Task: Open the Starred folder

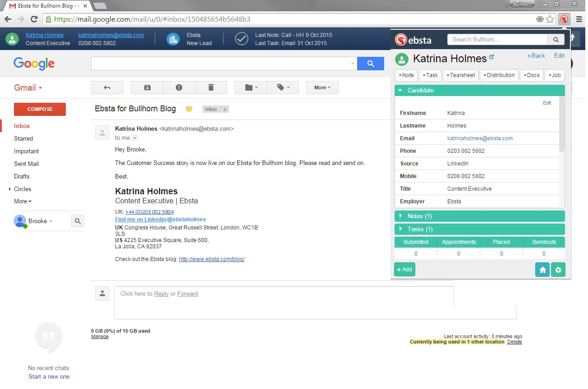Action: click(23, 139)
